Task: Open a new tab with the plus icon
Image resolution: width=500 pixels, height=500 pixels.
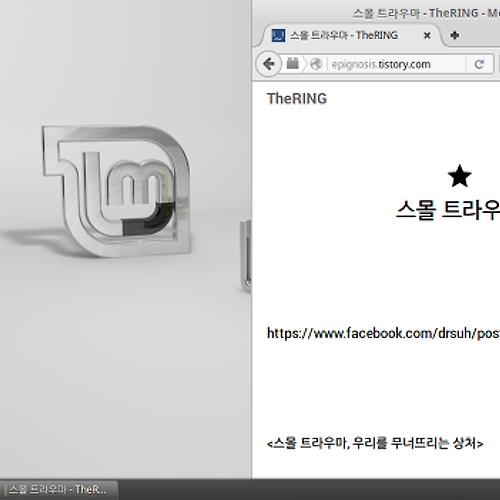Action: point(455,35)
